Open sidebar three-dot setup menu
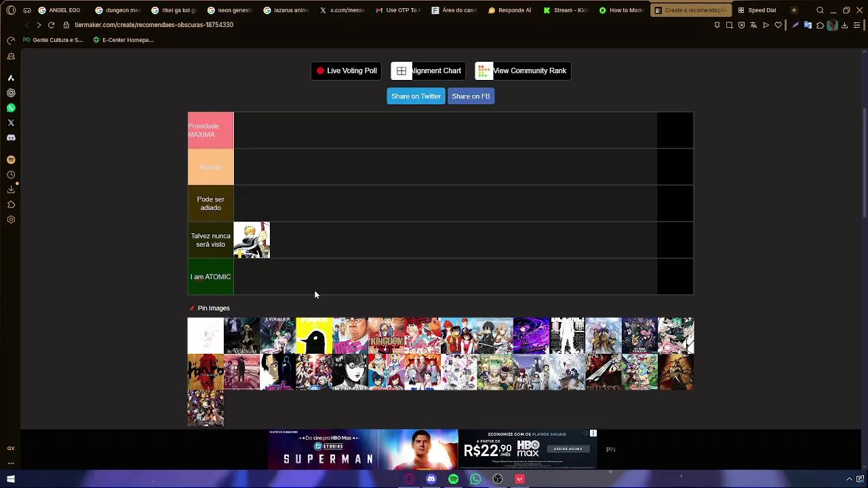Image resolution: width=868 pixels, height=488 pixels. pyautogui.click(x=11, y=463)
